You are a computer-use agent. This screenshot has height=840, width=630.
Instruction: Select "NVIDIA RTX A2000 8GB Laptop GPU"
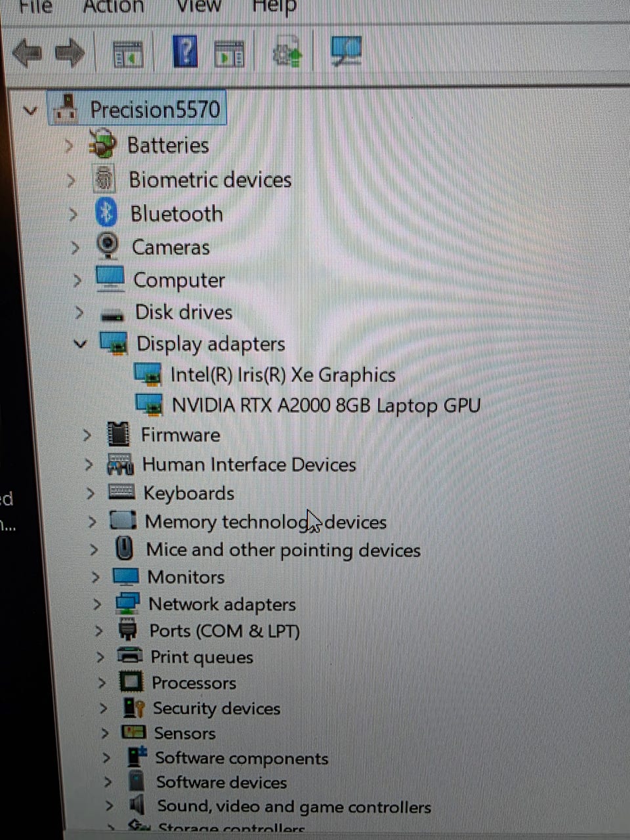tap(326, 405)
